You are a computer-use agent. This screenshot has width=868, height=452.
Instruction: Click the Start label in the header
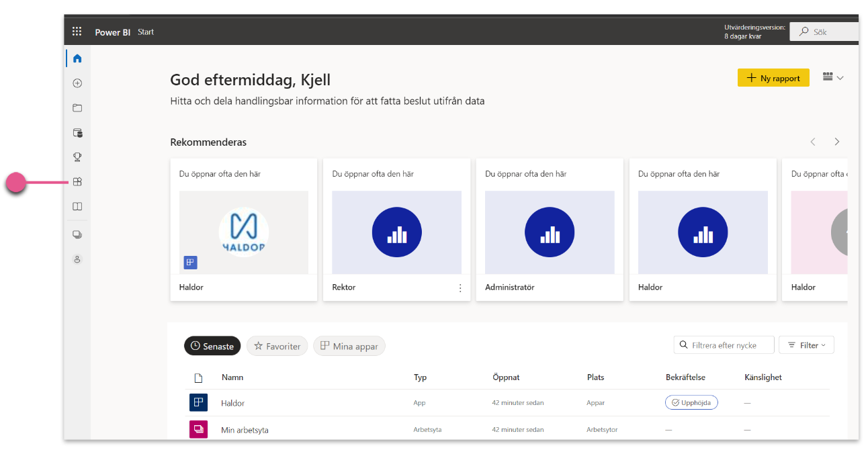tap(146, 32)
